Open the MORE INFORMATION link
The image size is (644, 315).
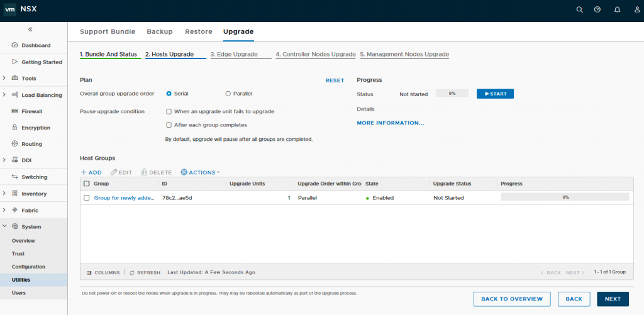pyautogui.click(x=391, y=123)
